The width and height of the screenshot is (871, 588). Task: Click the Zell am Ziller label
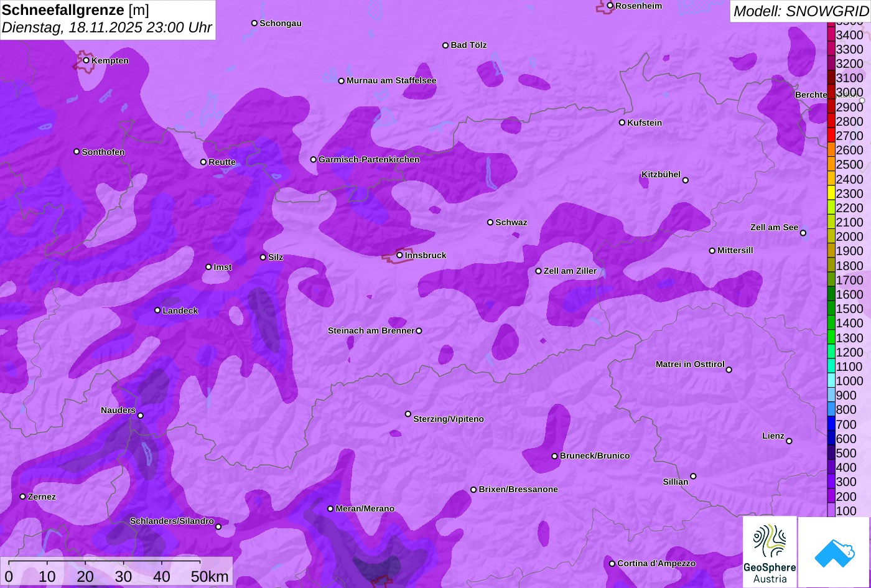570,271
